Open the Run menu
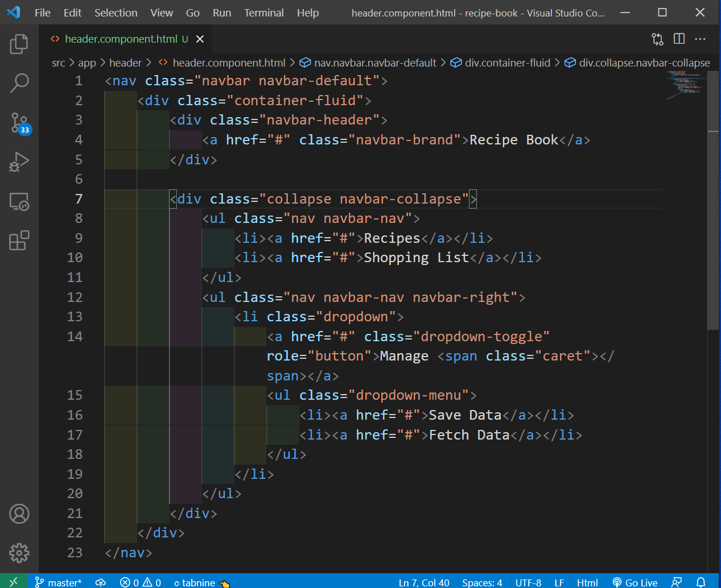Image resolution: width=721 pixels, height=588 pixels. point(222,13)
